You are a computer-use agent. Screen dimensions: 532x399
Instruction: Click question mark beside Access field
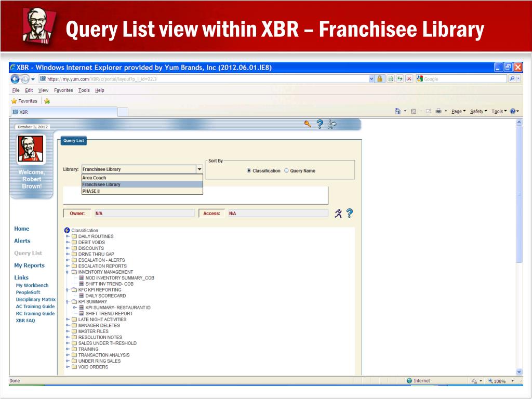350,213
